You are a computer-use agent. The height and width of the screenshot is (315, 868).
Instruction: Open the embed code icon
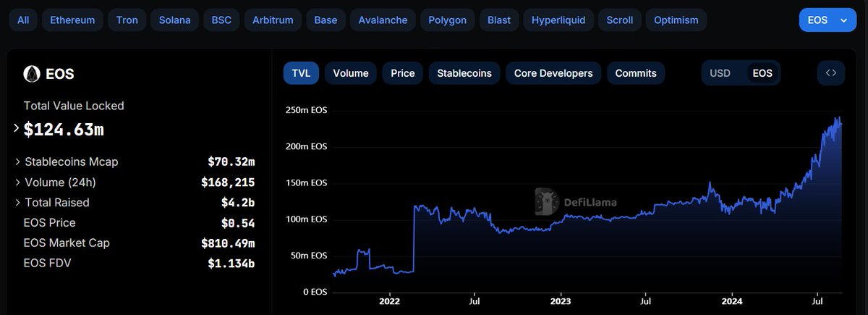click(831, 73)
